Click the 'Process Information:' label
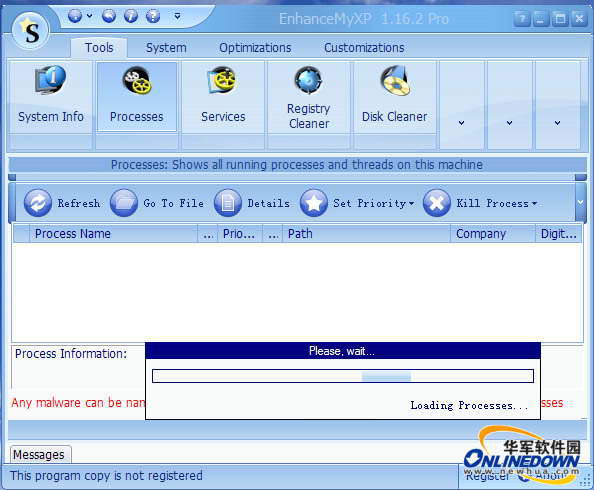Viewport: 594px width, 490px height. pos(71,354)
